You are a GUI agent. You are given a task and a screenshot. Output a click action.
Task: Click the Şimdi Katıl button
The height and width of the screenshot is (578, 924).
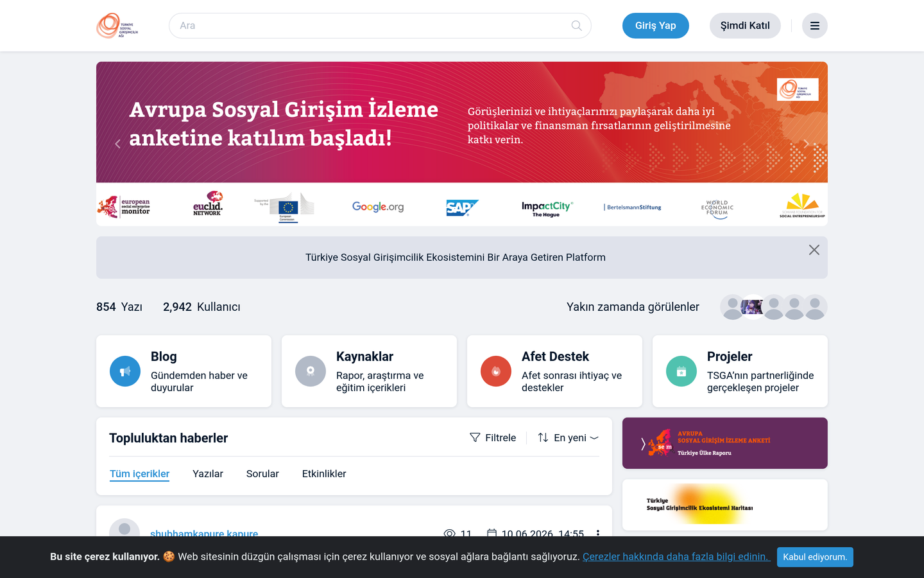(745, 26)
